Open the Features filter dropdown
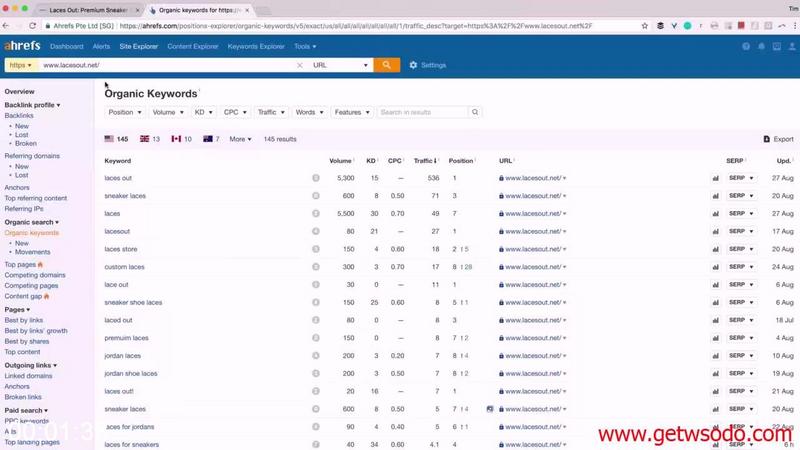Viewport: 800px width, 450px height. tap(352, 112)
